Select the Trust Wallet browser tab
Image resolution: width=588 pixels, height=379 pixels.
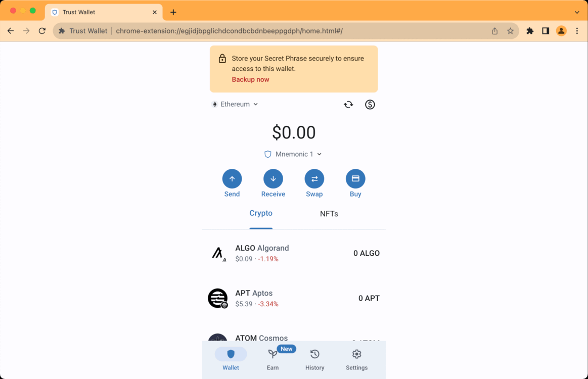(104, 12)
